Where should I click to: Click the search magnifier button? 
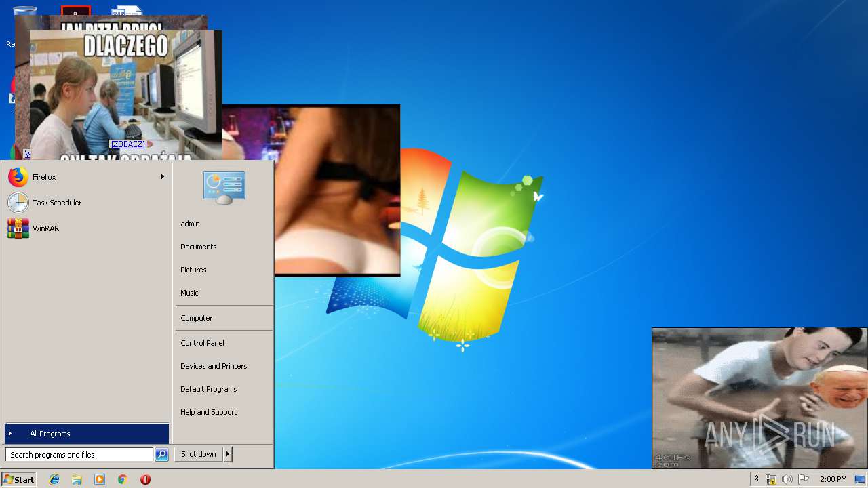(161, 455)
